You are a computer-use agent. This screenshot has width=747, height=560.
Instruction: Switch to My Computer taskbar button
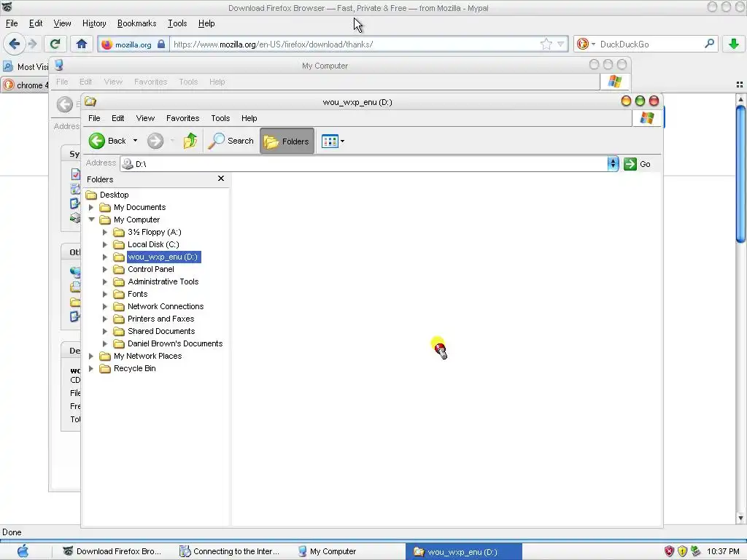point(328,551)
